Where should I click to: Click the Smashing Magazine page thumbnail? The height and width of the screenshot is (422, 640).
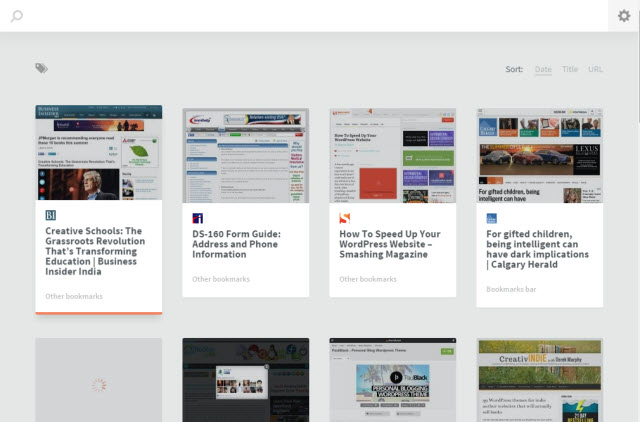[393, 155]
